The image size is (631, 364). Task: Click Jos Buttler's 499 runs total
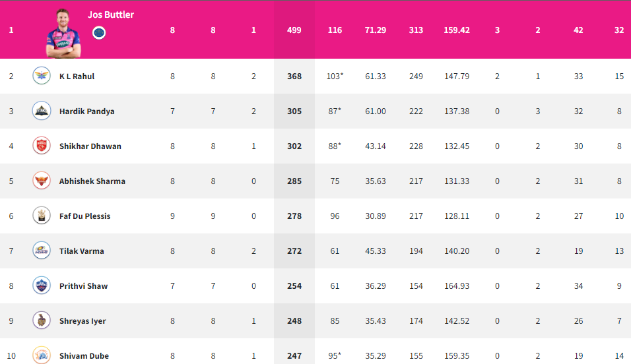click(294, 30)
